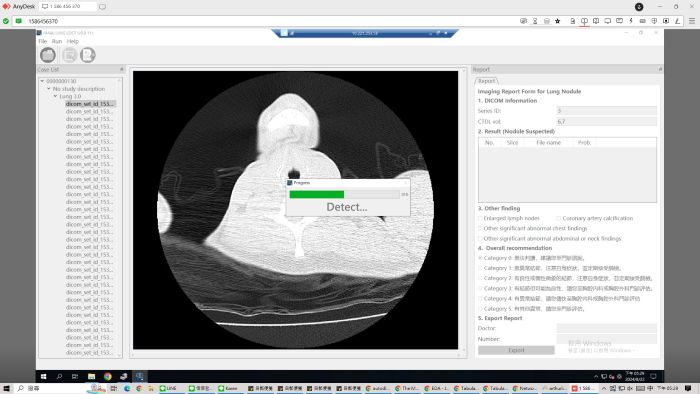Click the CTDI vol field
This screenshot has height=394, width=700.
coord(606,121)
